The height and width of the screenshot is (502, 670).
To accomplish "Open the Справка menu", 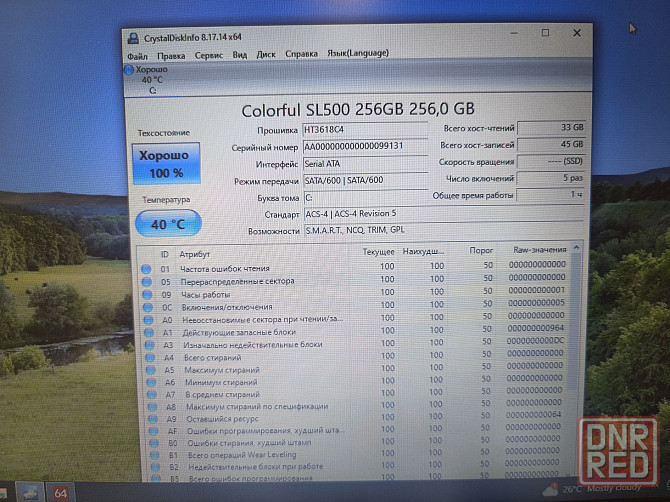I will [x=301, y=54].
